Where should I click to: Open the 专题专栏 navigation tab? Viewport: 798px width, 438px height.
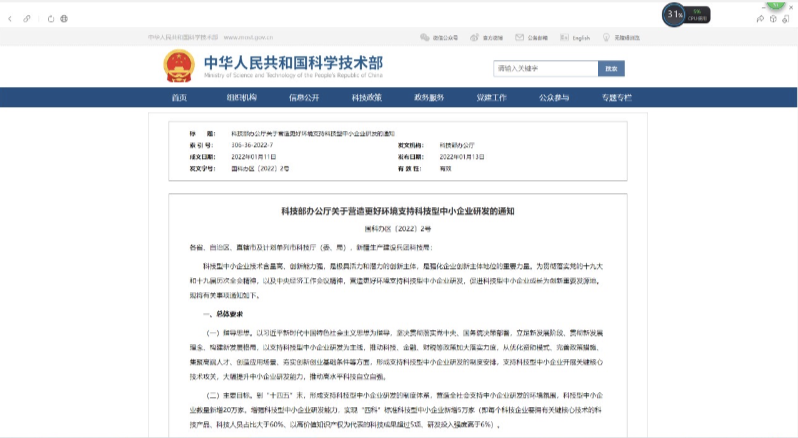tap(617, 98)
